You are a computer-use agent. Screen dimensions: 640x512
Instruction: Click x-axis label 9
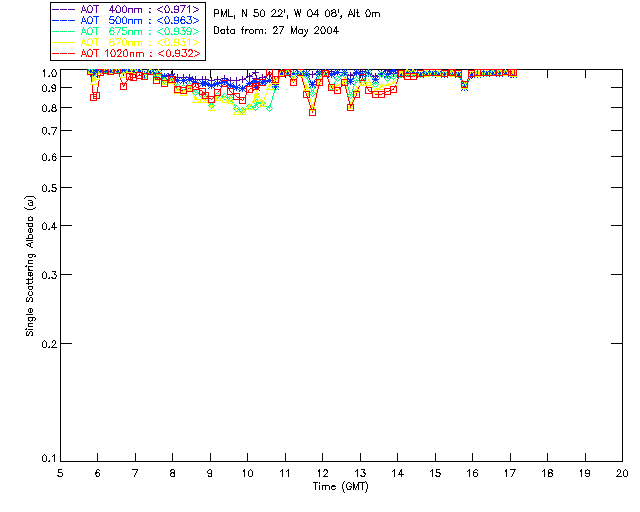coord(210,473)
